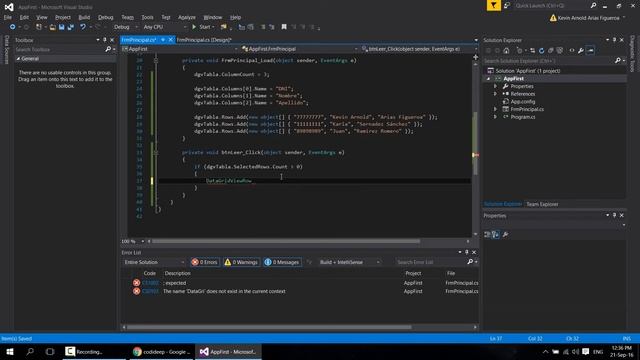Click the editor vertical scrollbar thumb
This screenshot has width=640, height=360.
475,143
